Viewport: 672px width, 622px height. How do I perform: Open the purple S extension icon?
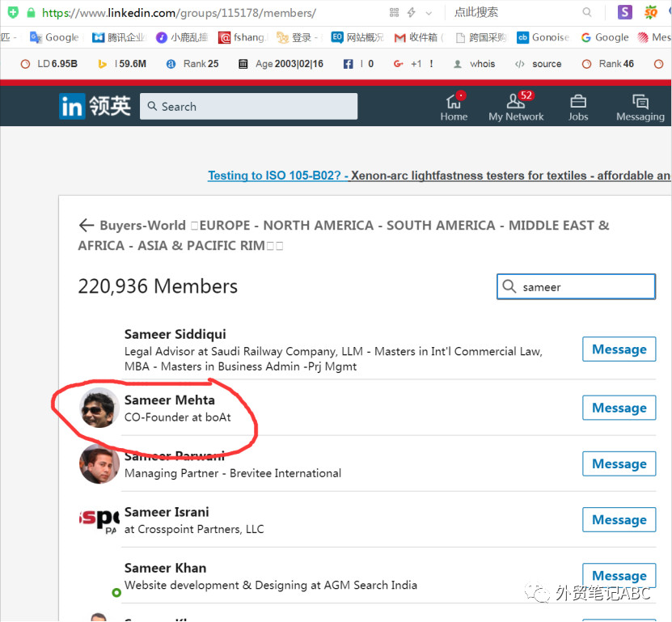pos(624,12)
